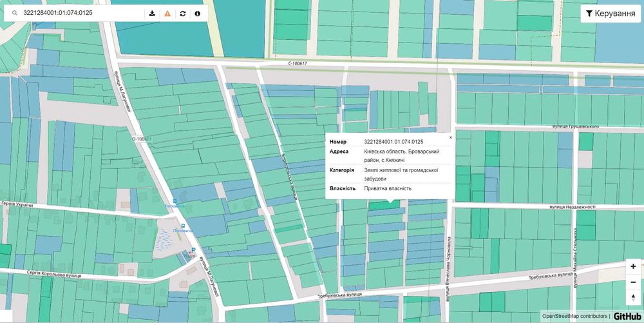Click the Землі житлової category value
The image size is (644, 323).
pyautogui.click(x=401, y=174)
